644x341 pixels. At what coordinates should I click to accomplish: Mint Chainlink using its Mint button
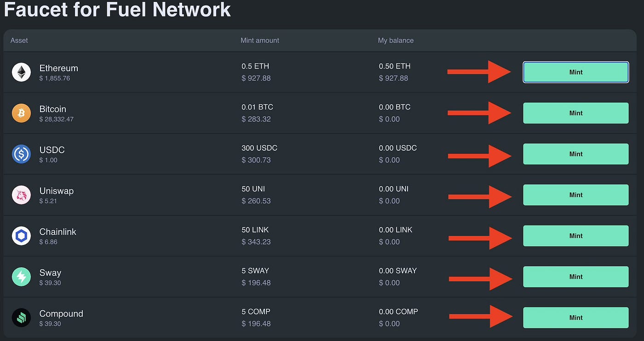coord(576,236)
